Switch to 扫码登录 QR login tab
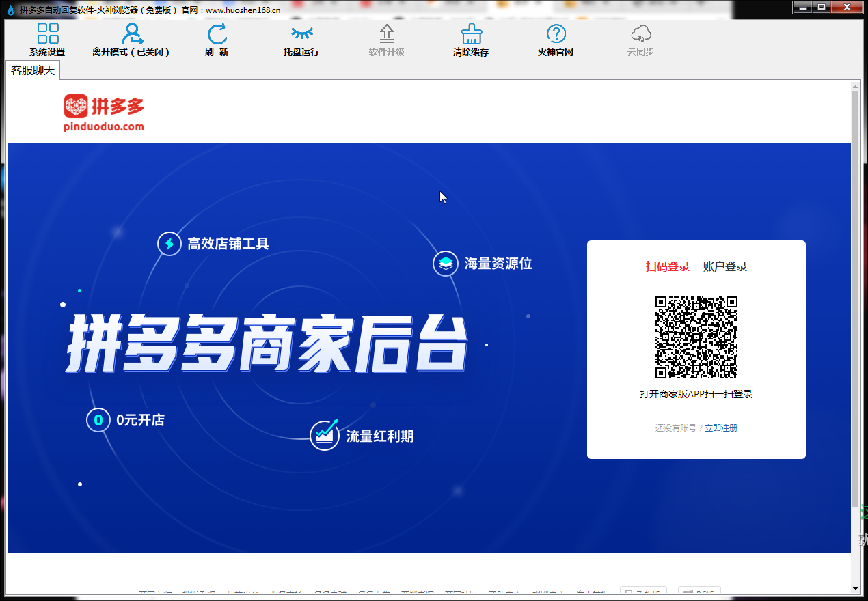This screenshot has height=601, width=868. (x=667, y=266)
